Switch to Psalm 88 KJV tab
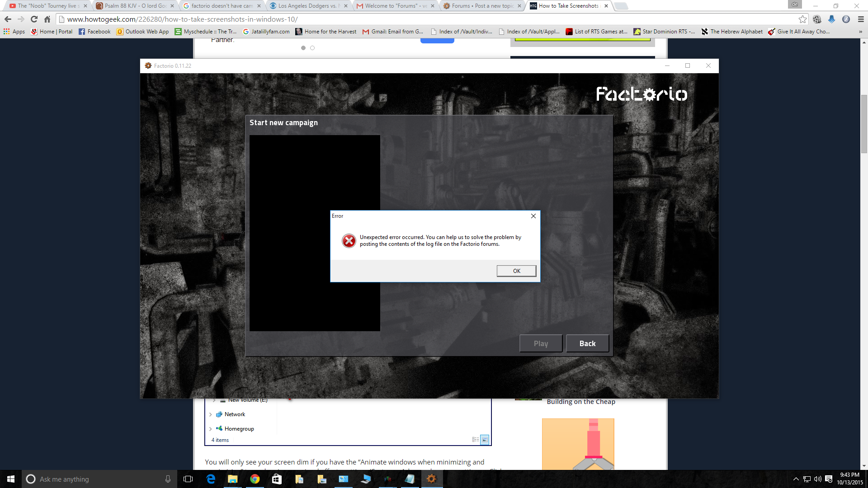 pos(135,6)
